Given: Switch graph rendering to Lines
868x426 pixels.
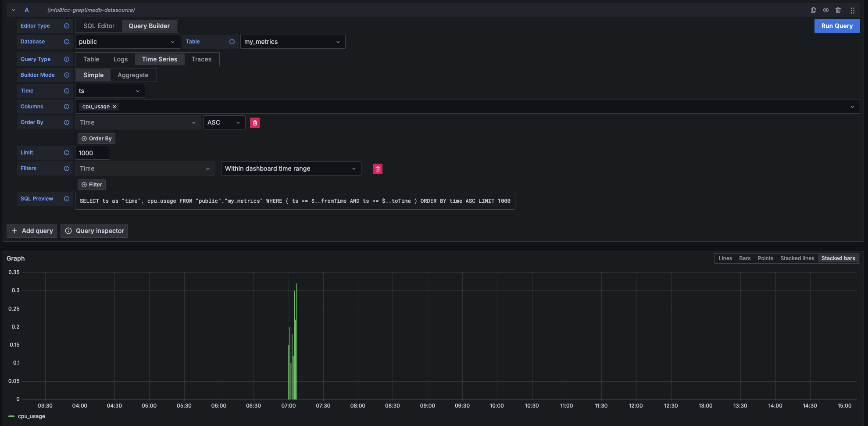Looking at the screenshot, I should pyautogui.click(x=725, y=258).
